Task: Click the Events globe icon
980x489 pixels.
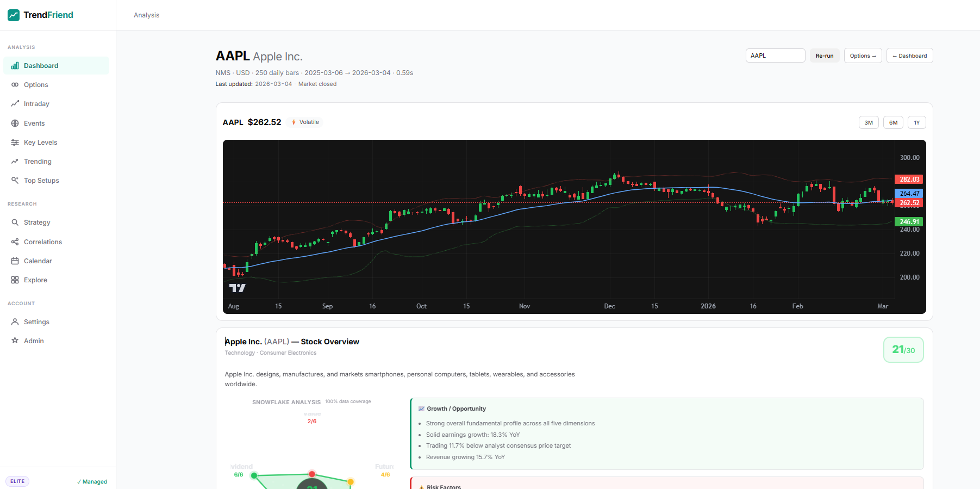Action: point(15,123)
